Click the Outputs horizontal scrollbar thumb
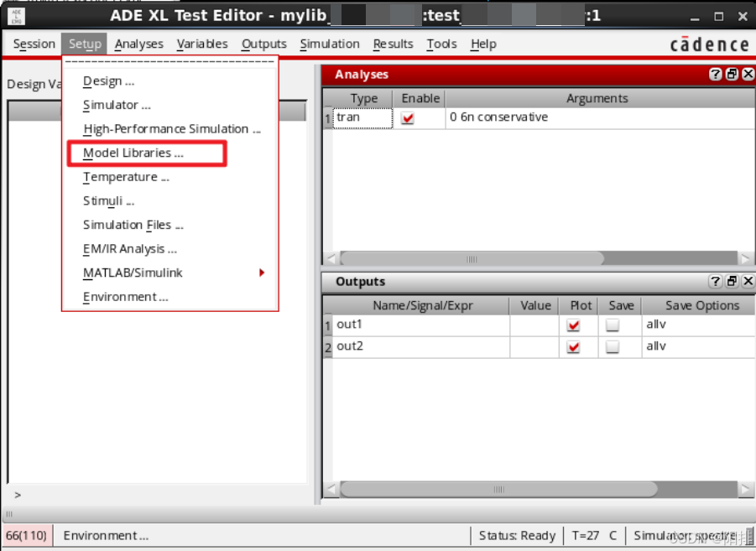756x551 pixels. tap(498, 489)
